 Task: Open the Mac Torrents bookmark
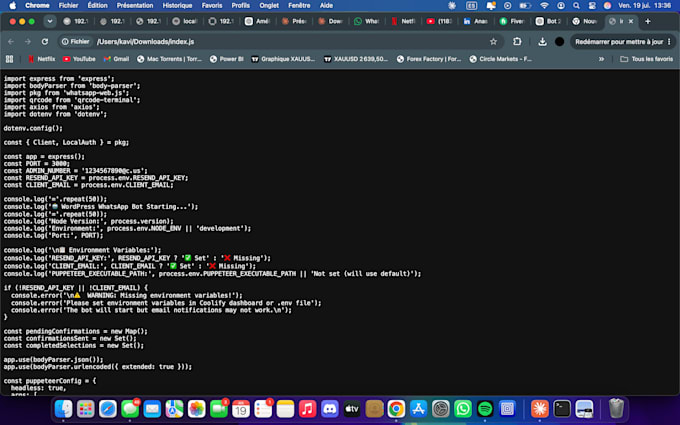tap(170, 59)
